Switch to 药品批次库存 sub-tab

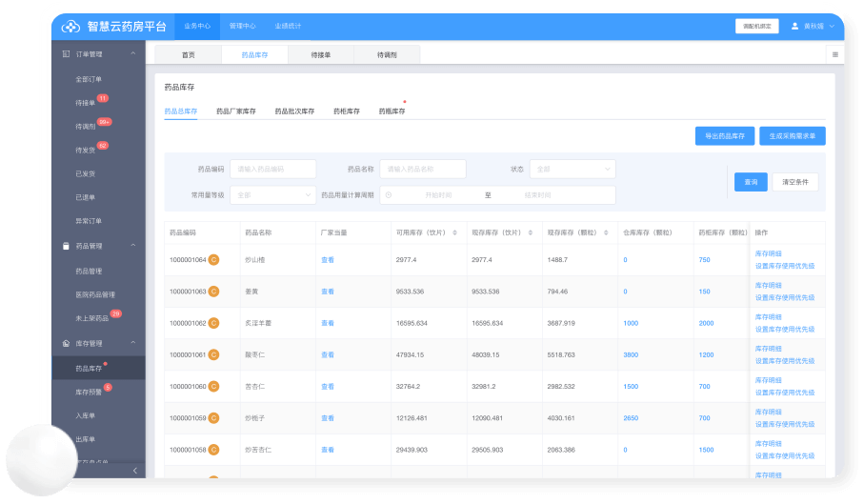tap(294, 111)
